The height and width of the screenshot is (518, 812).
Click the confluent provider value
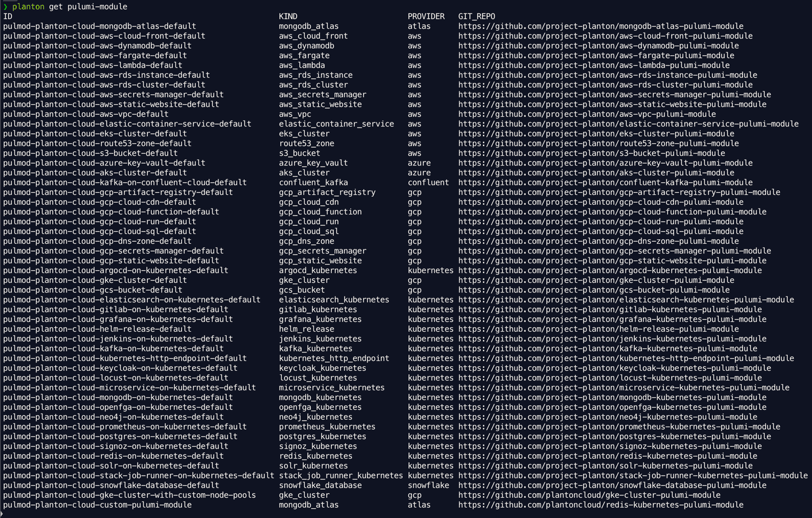pyautogui.click(x=428, y=182)
